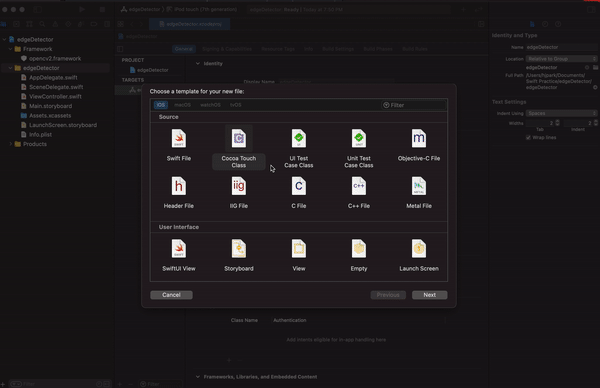
Task: Toggle the Wrap lines checkbox
Action: coord(528,137)
